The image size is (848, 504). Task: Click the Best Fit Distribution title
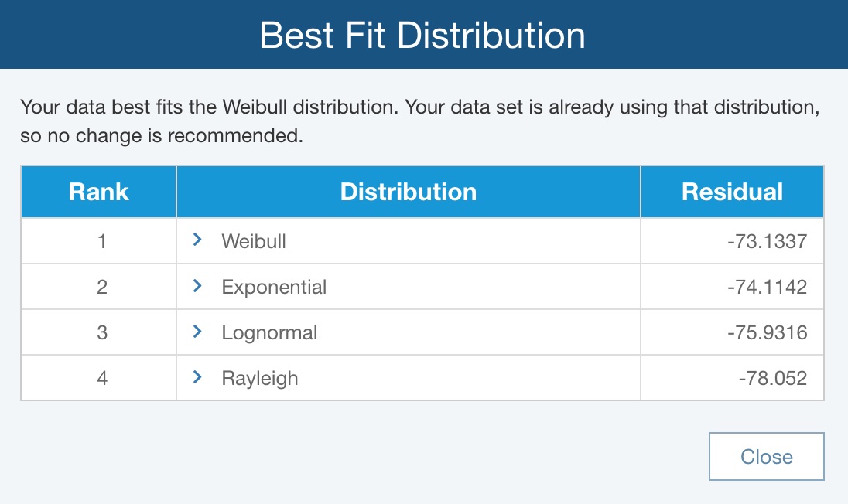(x=422, y=36)
